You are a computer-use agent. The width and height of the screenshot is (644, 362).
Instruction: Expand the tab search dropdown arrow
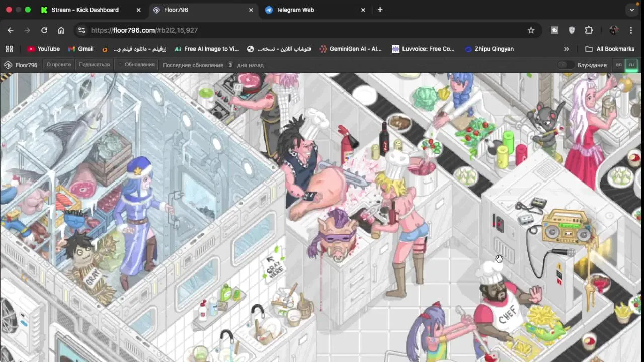[632, 10]
